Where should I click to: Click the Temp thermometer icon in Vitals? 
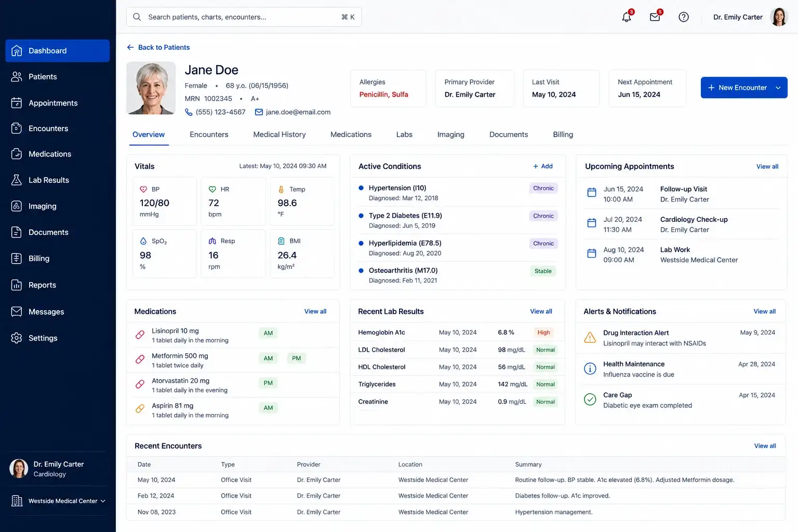(x=281, y=190)
